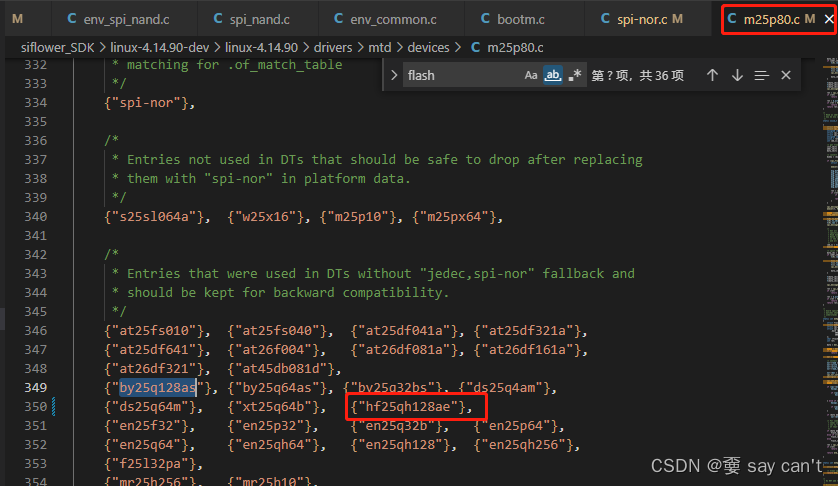838x486 pixels.
Task: Switch to the env_spi_nand.c tab
Action: coord(119,19)
